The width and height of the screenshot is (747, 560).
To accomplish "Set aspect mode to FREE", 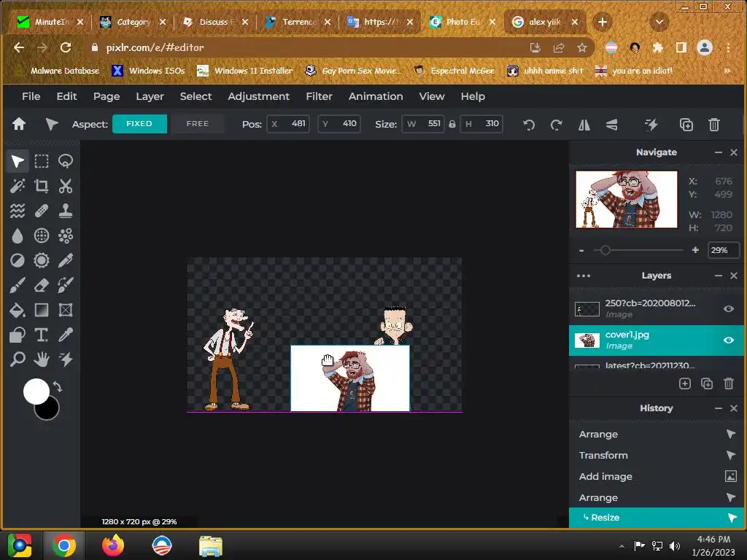I will pos(198,124).
